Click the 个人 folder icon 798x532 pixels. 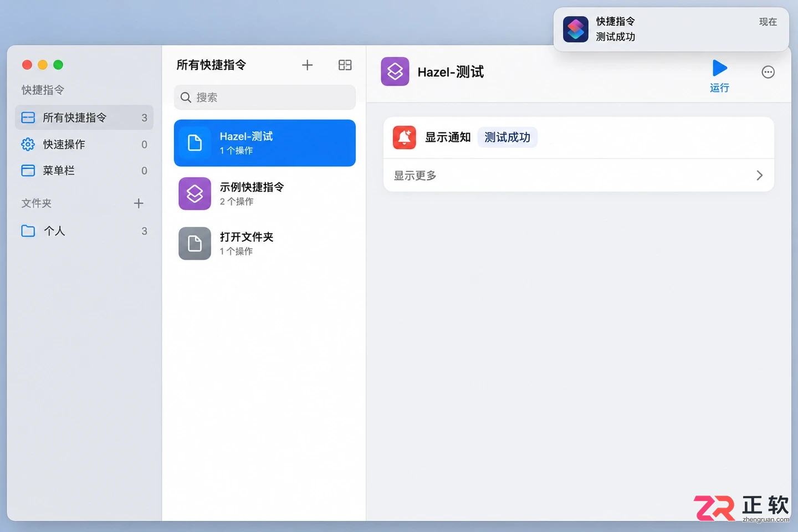[x=28, y=231]
